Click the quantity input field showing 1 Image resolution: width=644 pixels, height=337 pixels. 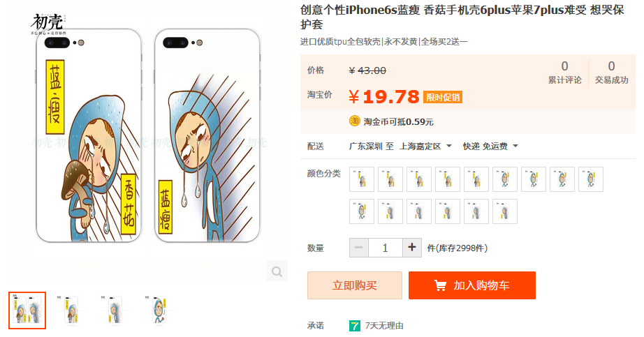coord(386,248)
